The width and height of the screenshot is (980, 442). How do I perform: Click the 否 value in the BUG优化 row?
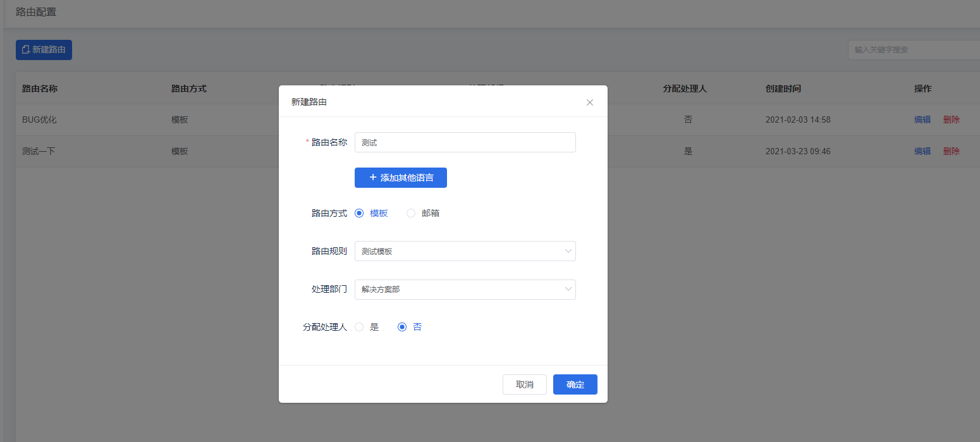pos(688,120)
